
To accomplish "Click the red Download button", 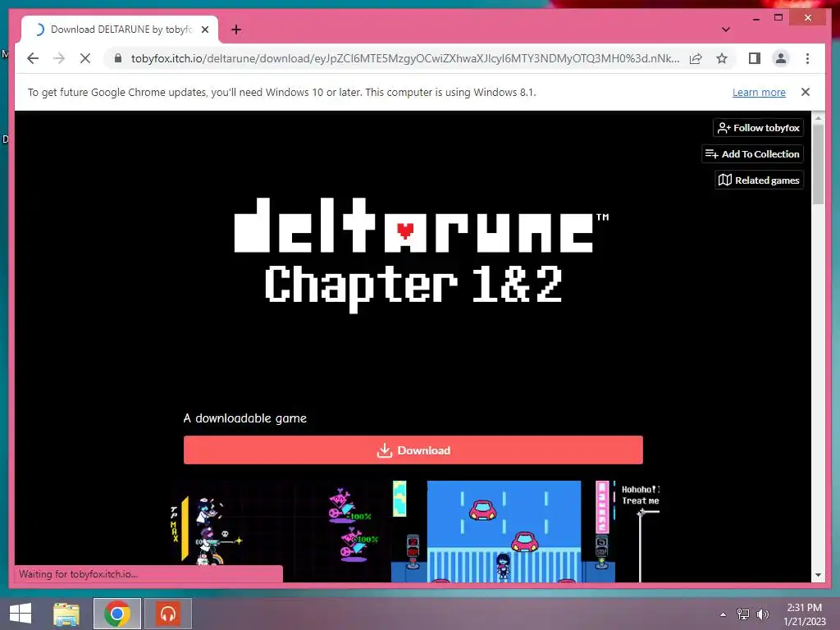I will (x=413, y=450).
